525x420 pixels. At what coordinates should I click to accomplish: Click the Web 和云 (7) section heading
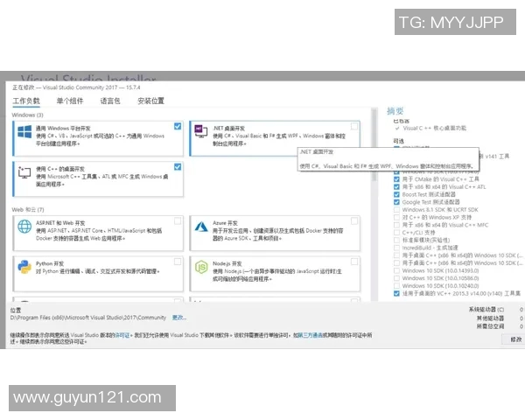coord(28,210)
